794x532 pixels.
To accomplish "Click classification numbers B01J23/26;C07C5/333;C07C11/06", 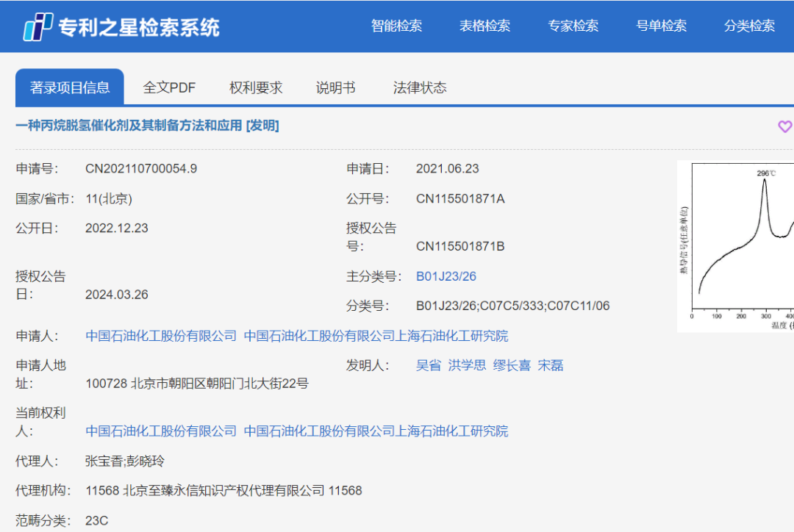I will click(x=513, y=306).
